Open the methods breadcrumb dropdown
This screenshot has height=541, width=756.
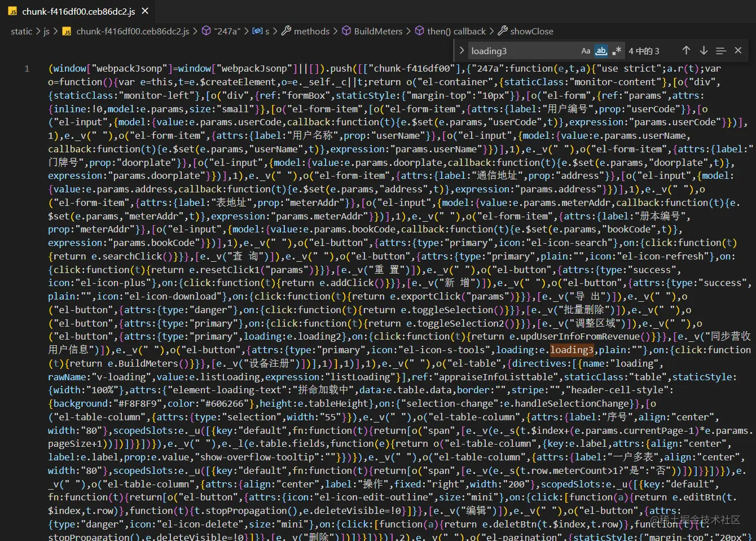click(311, 31)
